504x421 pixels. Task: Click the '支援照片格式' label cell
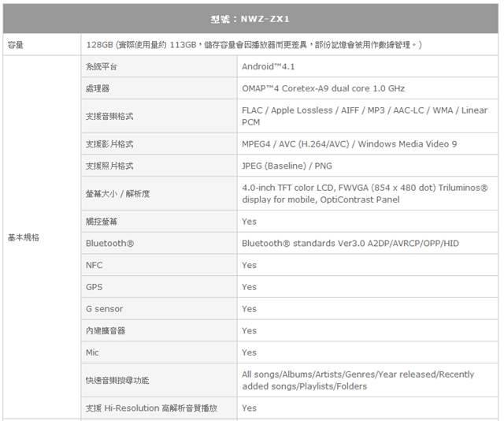tap(159, 166)
